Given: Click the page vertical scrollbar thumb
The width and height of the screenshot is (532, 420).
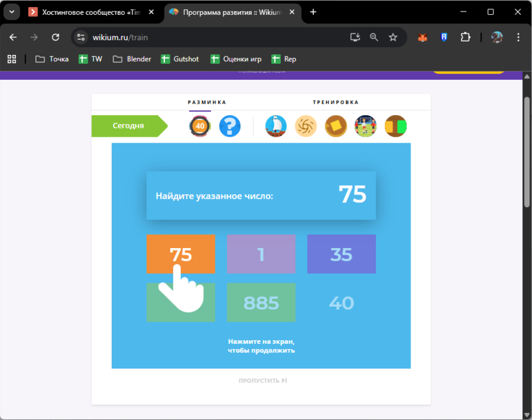Looking at the screenshot, I should pos(527,152).
